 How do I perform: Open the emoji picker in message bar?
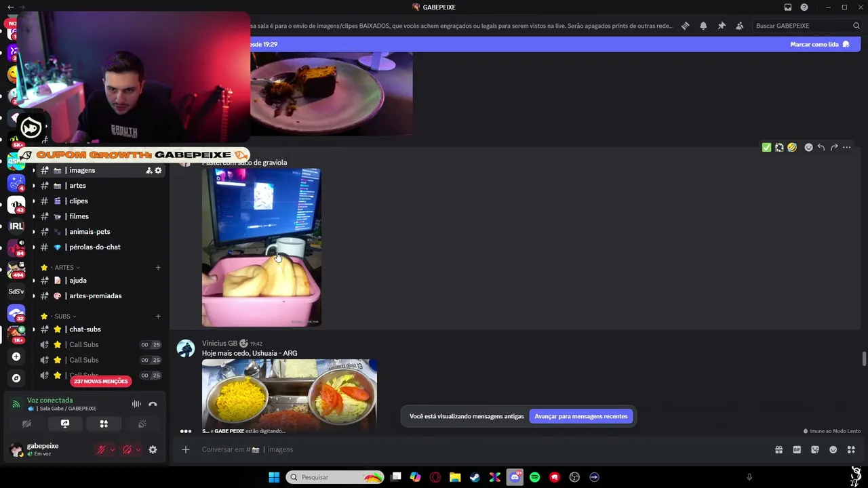click(x=833, y=449)
